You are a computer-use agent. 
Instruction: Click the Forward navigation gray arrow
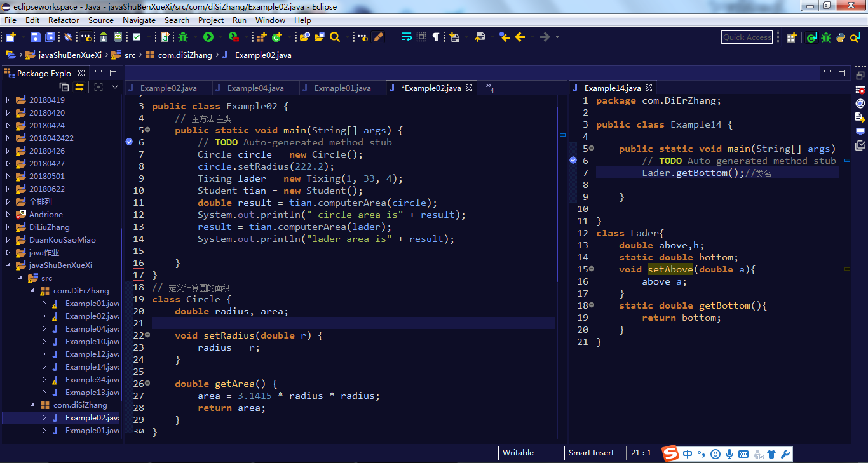(x=545, y=37)
